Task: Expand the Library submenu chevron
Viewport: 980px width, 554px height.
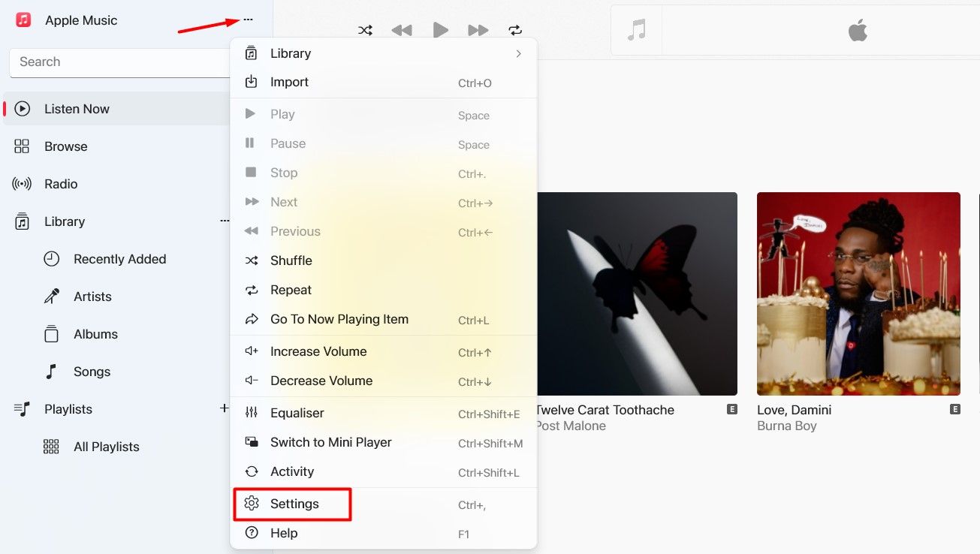Action: coord(518,53)
